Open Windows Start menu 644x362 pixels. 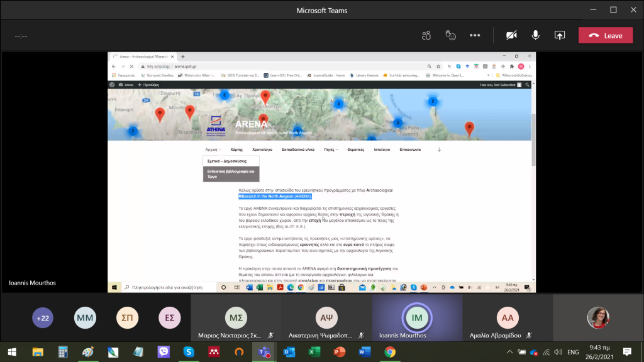(12, 352)
